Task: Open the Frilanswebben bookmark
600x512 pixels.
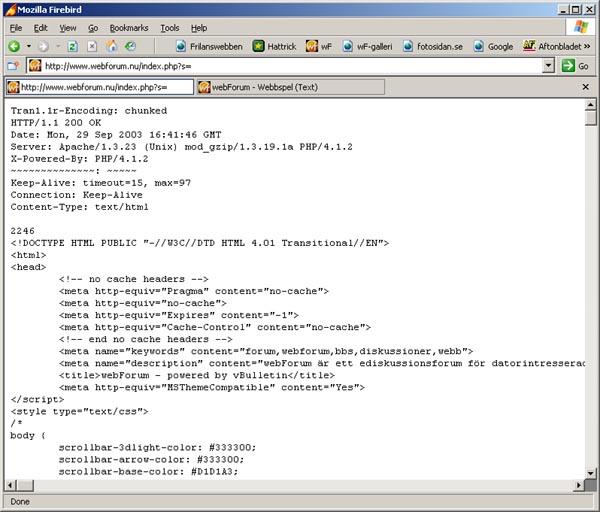Action: click(x=209, y=46)
